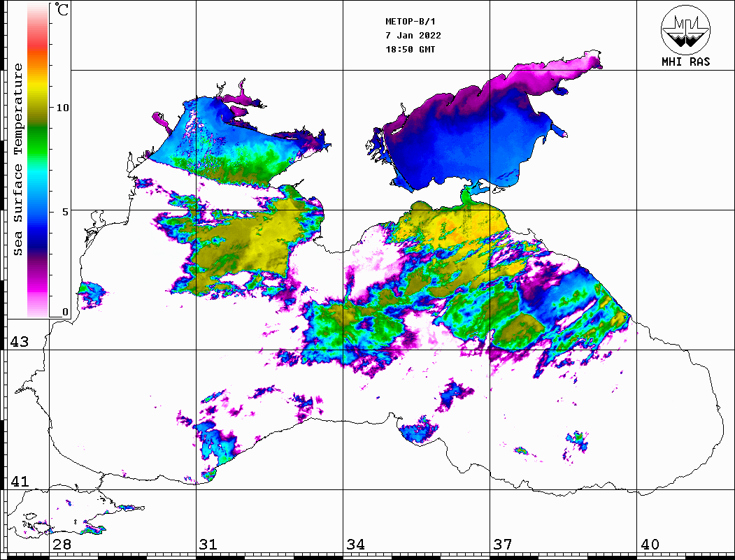Click longitude label '34'
Screen dimensions: 735x560
coord(355,545)
